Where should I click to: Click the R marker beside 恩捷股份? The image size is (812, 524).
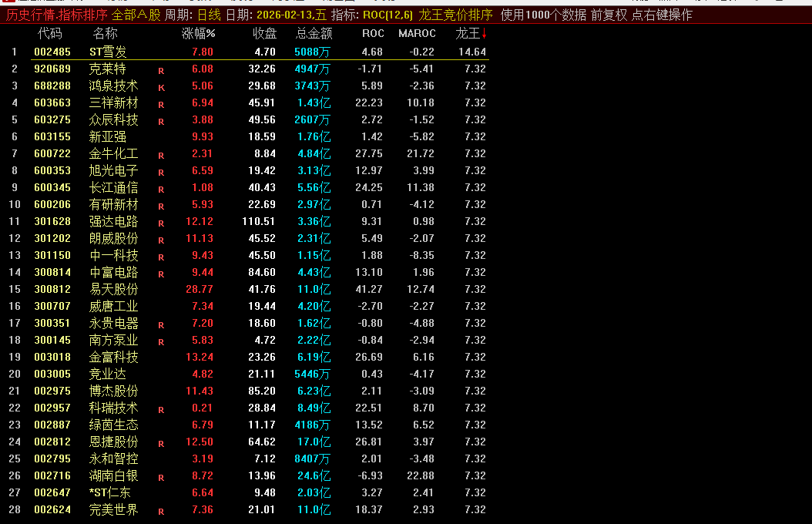click(x=161, y=444)
